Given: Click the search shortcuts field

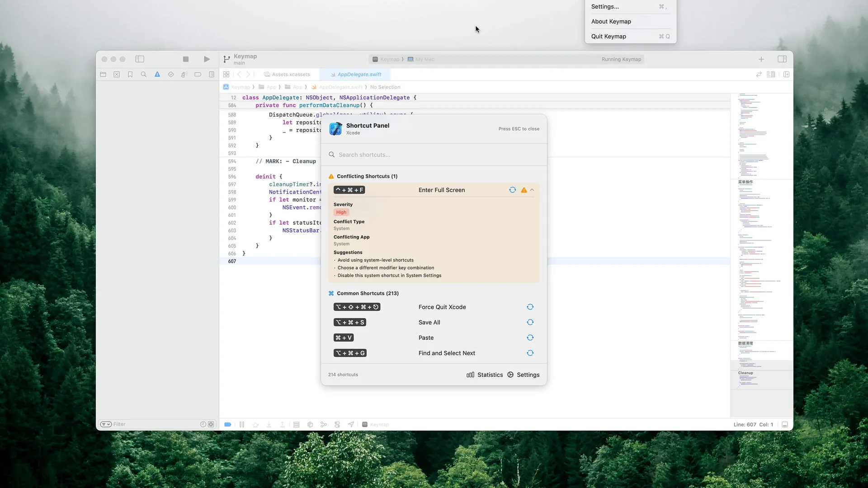Looking at the screenshot, I should (434, 155).
